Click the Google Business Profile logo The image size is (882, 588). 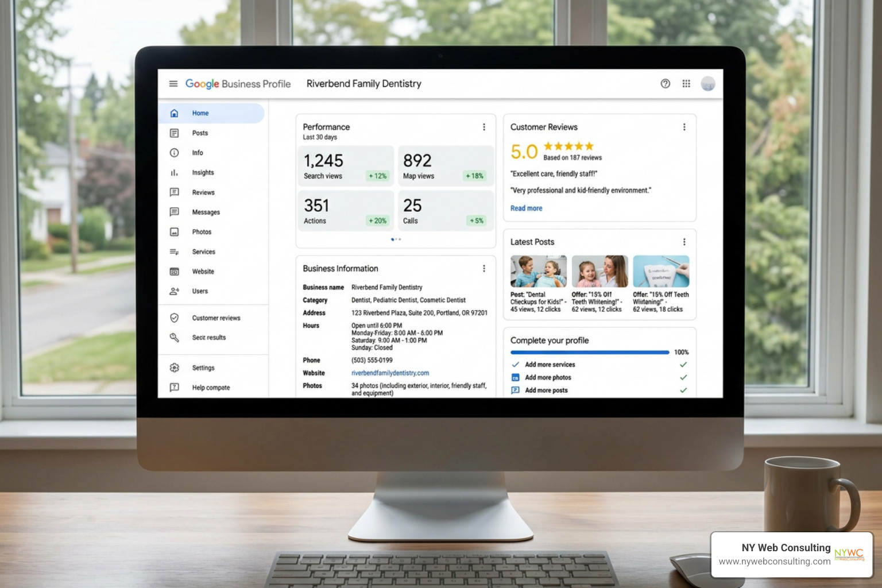point(238,84)
